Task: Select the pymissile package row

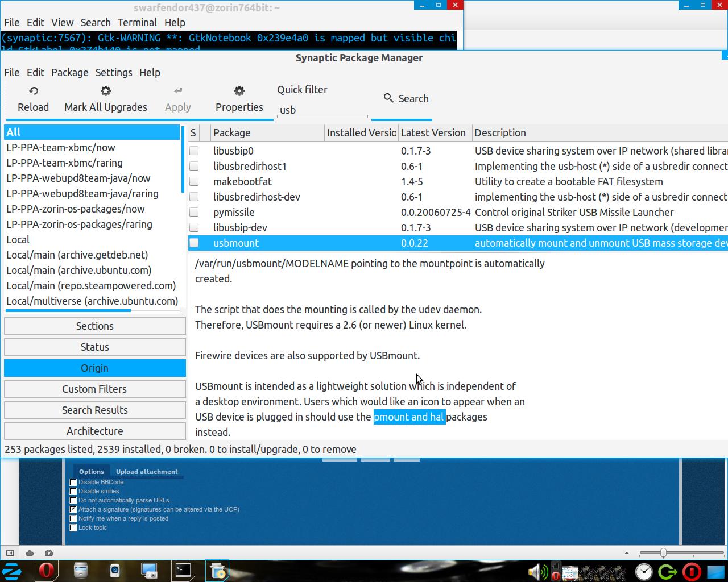Action: coord(458,212)
